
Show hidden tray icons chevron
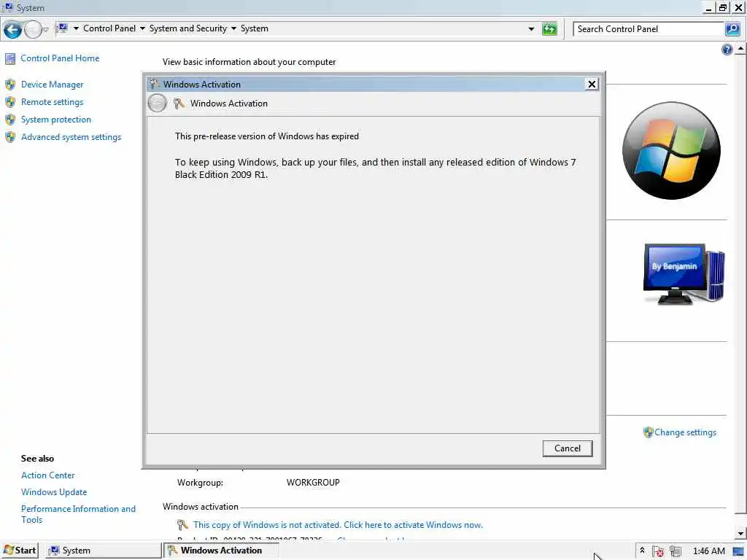tap(642, 551)
